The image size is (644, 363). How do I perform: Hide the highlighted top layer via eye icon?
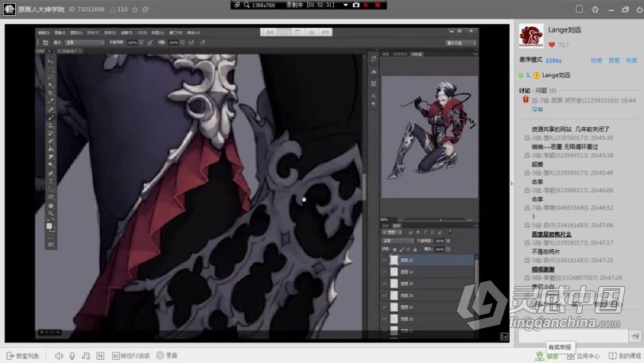[x=385, y=260]
